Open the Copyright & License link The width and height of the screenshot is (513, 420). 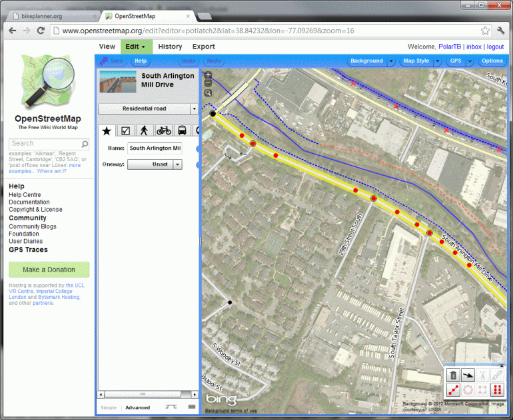35,210
